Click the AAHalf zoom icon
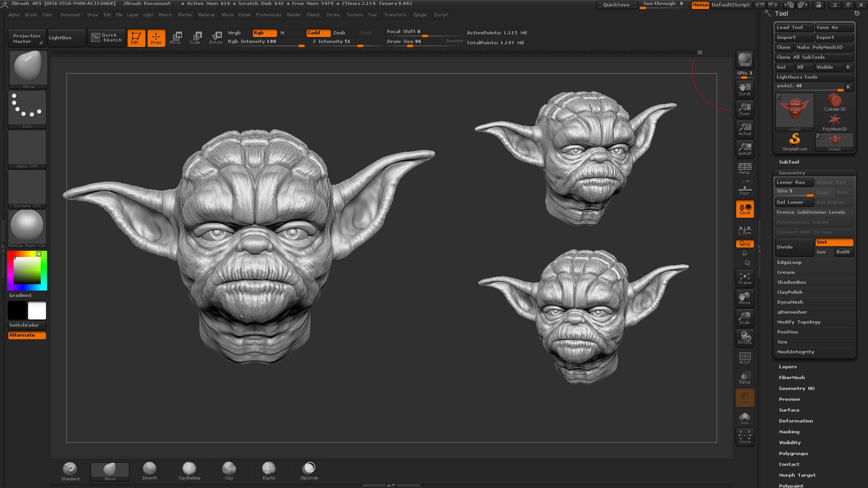The width and height of the screenshot is (868, 488). [745, 149]
